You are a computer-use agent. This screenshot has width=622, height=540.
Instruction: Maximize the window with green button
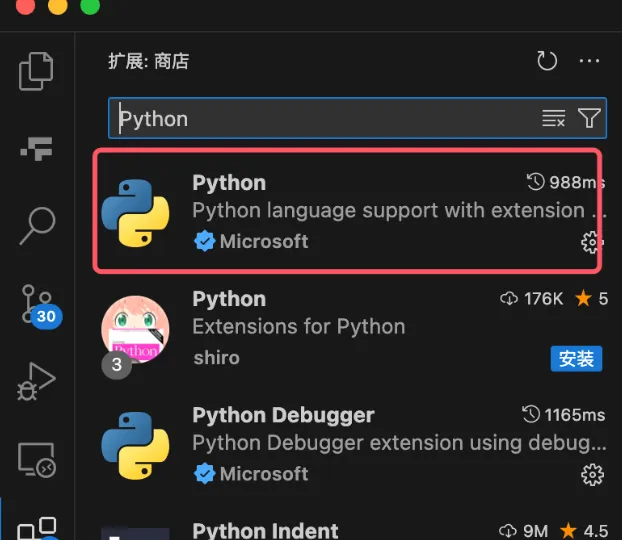tap(90, 5)
